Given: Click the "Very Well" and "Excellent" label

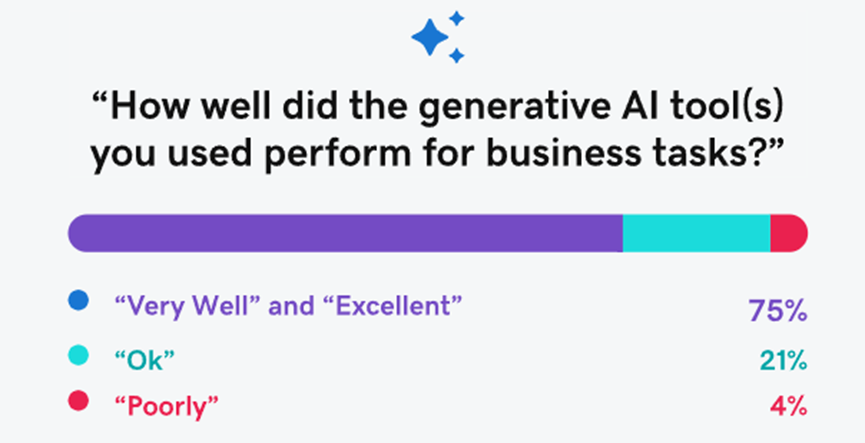Looking at the screenshot, I should click(x=287, y=305).
